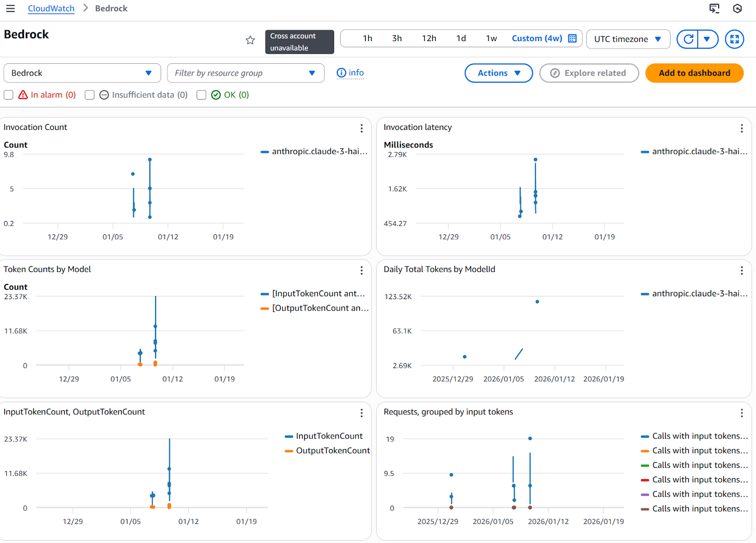The image size is (756, 543).
Task: Open the Invocation latency widget options menu
Action: pyautogui.click(x=742, y=129)
